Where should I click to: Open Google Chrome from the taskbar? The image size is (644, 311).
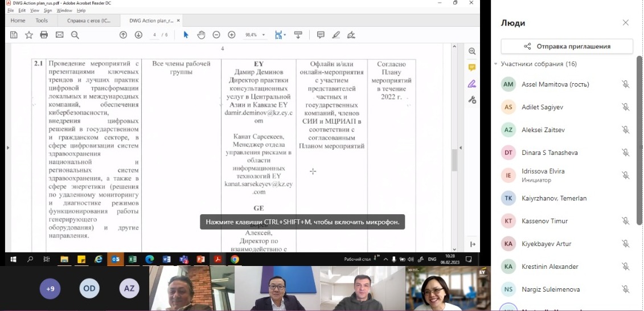pyautogui.click(x=235, y=259)
